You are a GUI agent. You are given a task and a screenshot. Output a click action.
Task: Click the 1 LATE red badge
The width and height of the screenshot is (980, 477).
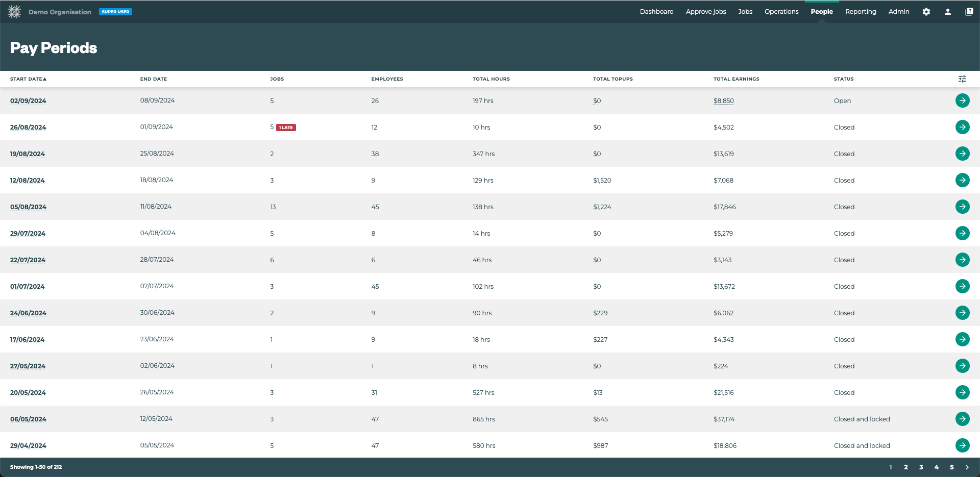[286, 128]
